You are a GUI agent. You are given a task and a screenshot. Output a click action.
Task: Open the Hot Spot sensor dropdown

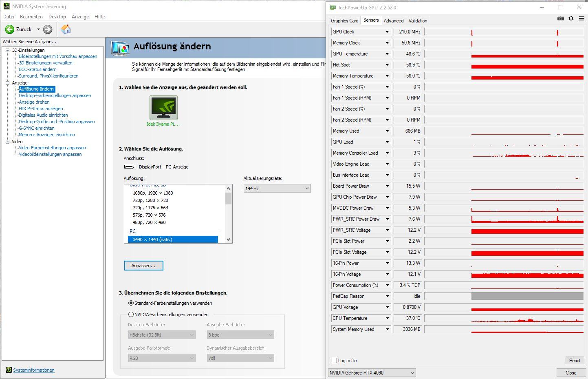click(x=387, y=65)
